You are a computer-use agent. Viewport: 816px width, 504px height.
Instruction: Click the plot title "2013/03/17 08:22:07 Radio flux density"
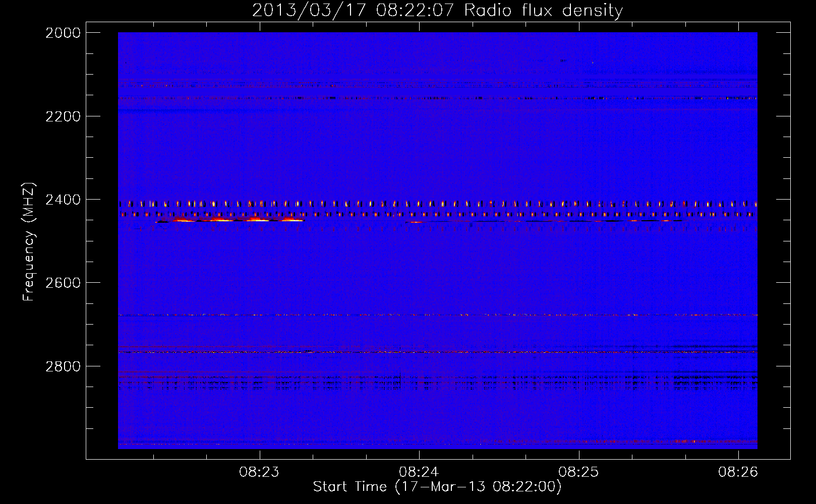pyautogui.click(x=437, y=10)
